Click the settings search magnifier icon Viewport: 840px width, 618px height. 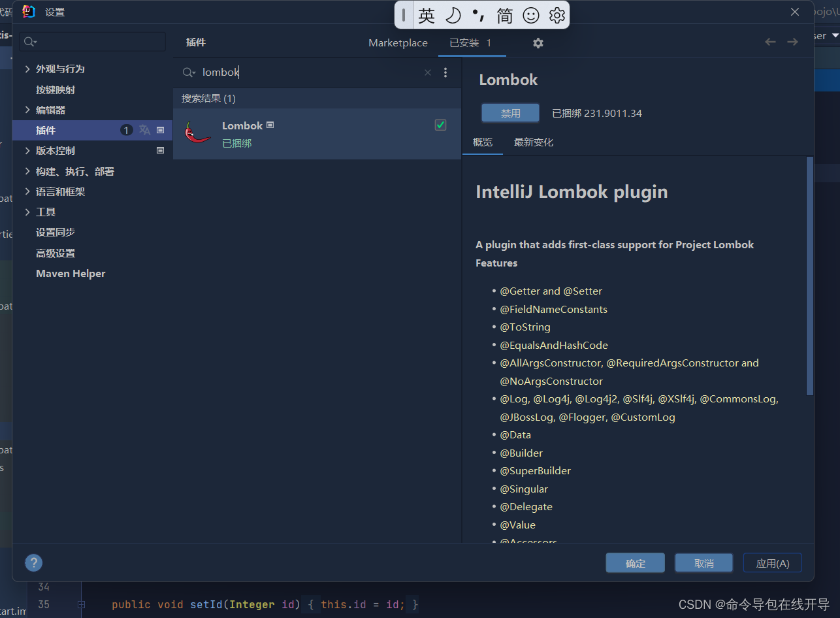pyautogui.click(x=29, y=42)
